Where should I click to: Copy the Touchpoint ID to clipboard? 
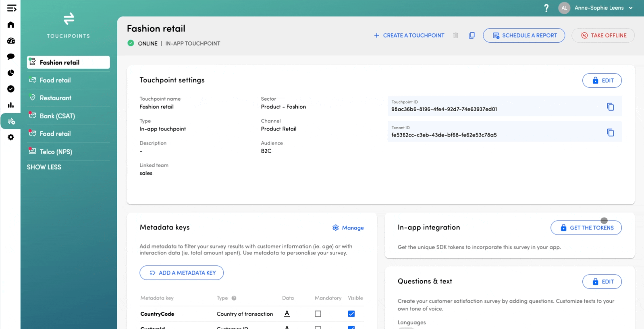(x=610, y=107)
